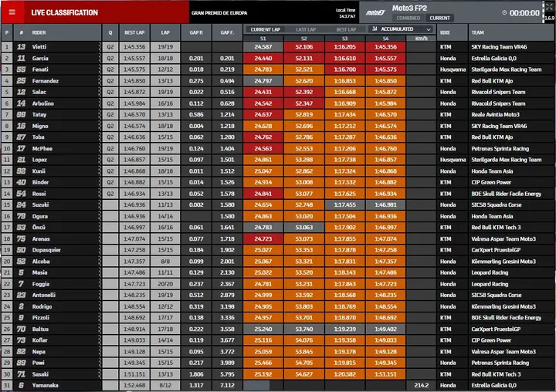The height and width of the screenshot is (392, 556).
Task: Select rider name Dupasquier
Action: click(46, 250)
